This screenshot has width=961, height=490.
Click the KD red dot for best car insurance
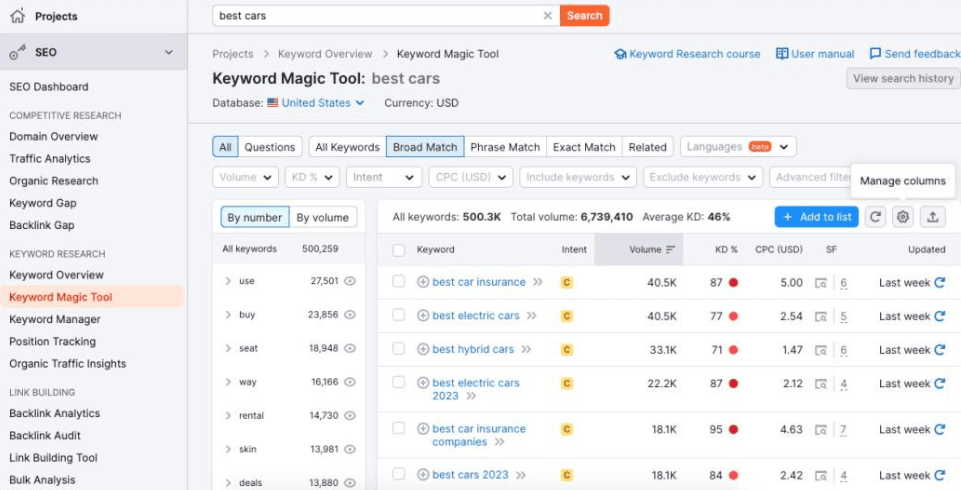tap(733, 282)
